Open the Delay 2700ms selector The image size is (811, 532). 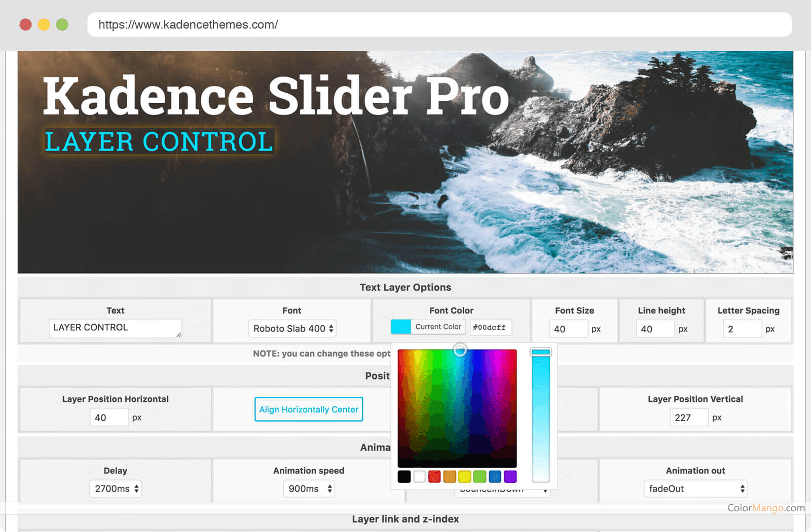point(116,488)
